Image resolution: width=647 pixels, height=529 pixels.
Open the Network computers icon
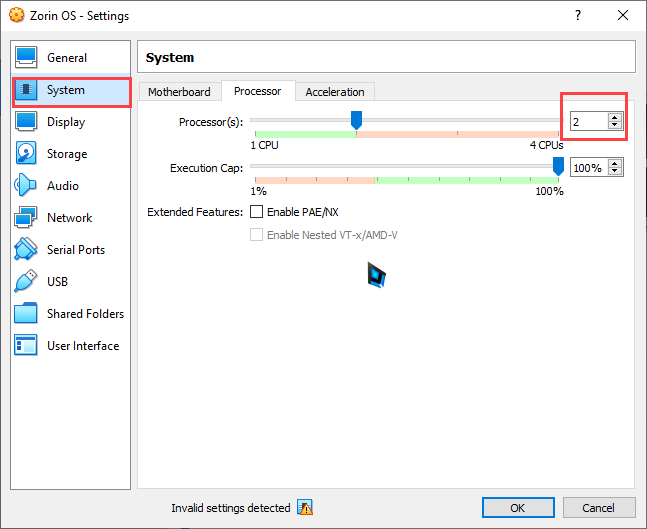point(26,217)
